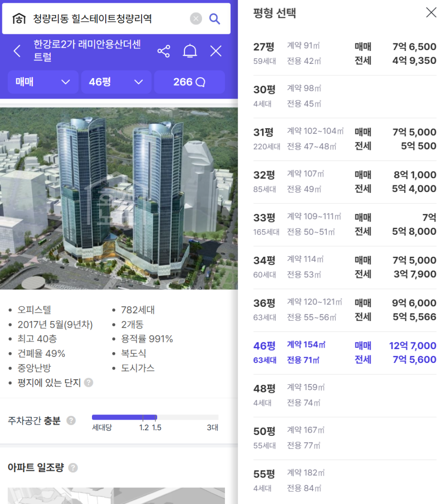446x504 pixels.
Task: Click the 전세 price 5억 500
Action: (x=418, y=146)
